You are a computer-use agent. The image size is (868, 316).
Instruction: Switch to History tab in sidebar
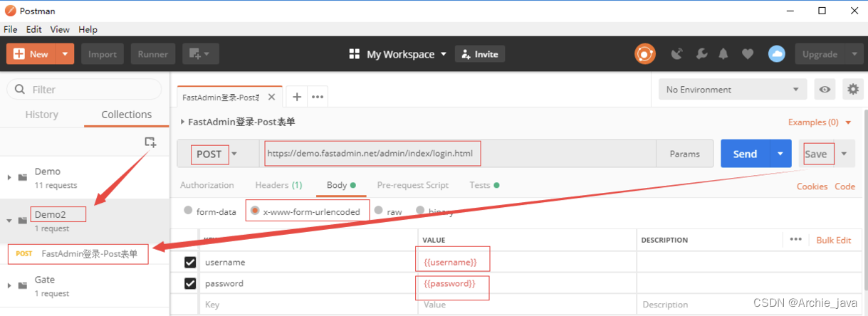(41, 115)
